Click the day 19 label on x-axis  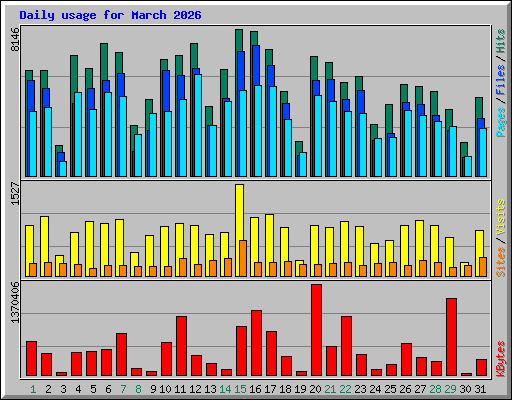point(300,389)
